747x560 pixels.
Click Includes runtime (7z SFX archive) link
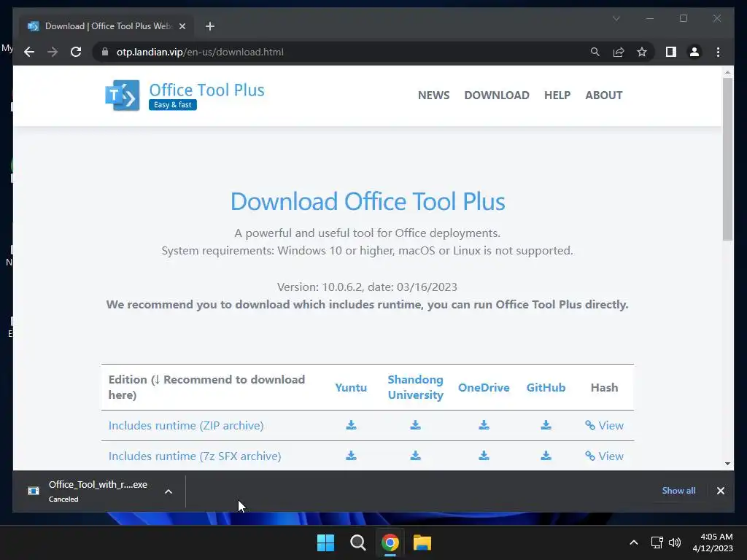click(x=195, y=456)
